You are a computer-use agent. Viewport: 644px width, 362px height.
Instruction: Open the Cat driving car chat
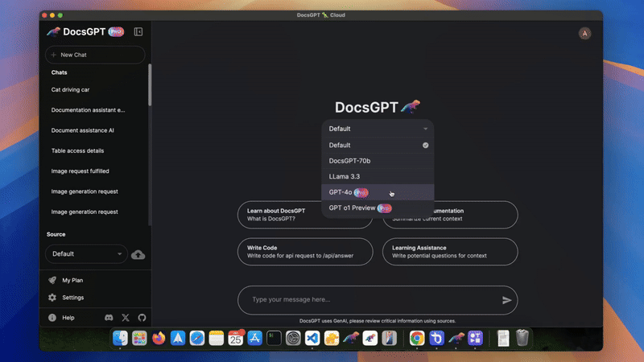(x=70, y=89)
